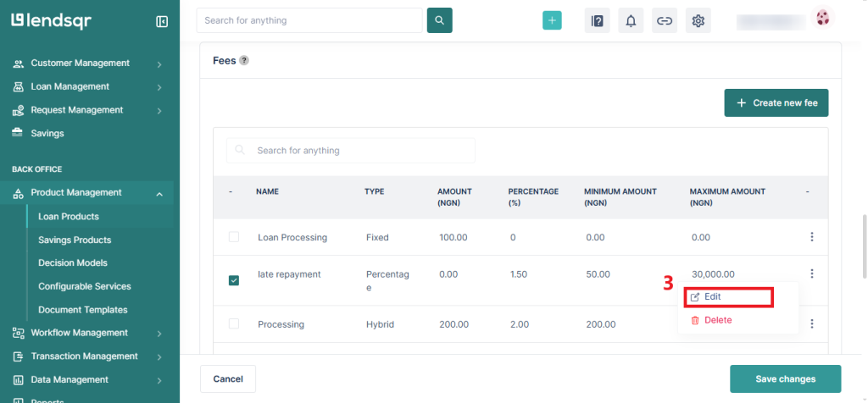Click the green plus quick-add icon
868x403 pixels.
pyautogui.click(x=552, y=21)
